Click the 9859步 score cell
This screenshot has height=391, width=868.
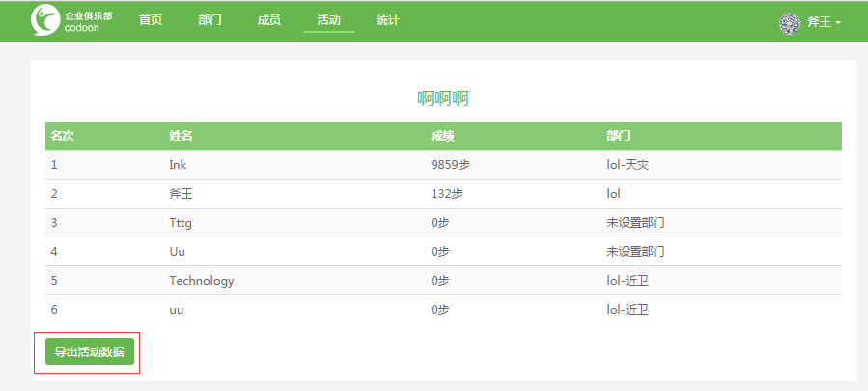tap(450, 165)
